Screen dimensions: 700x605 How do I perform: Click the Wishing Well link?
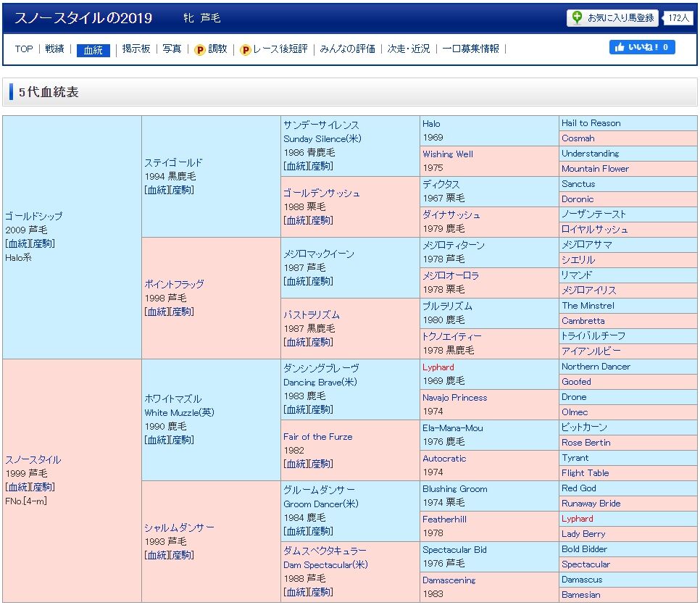click(448, 154)
